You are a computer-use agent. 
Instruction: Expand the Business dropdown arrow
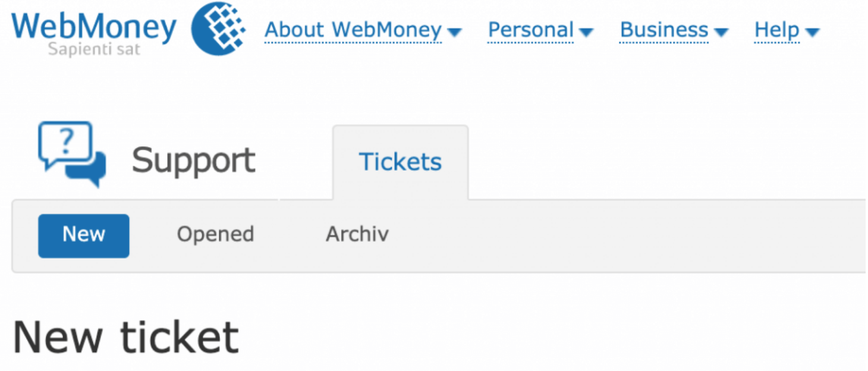(x=721, y=32)
